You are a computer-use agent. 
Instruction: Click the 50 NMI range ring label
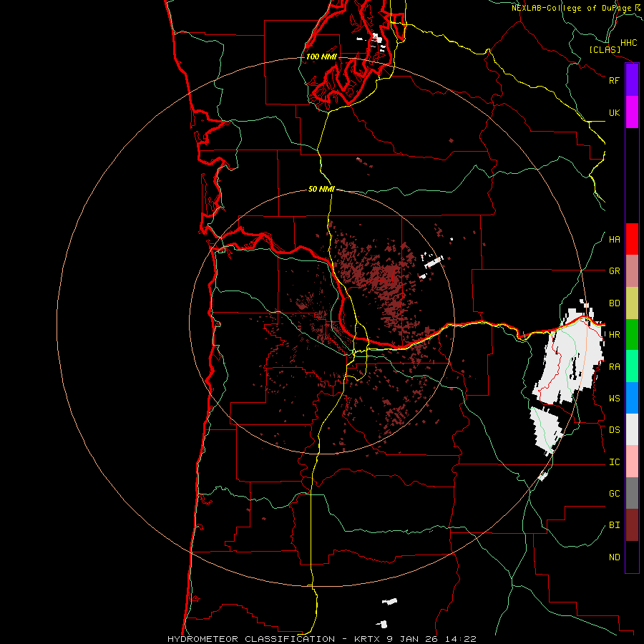[x=321, y=189]
